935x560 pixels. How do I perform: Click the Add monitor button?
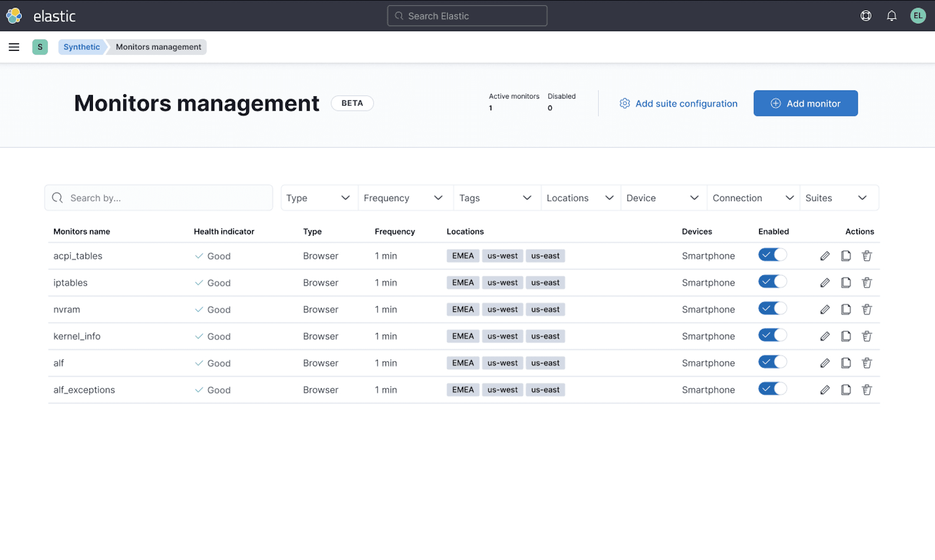pos(805,103)
